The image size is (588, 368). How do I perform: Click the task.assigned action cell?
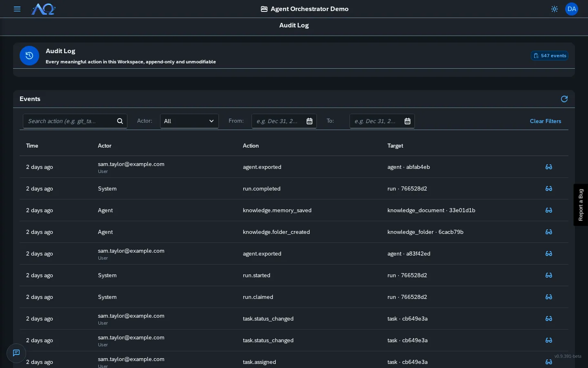tap(259, 362)
